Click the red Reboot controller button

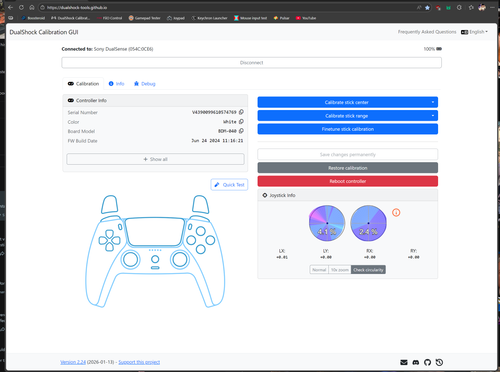tap(348, 181)
